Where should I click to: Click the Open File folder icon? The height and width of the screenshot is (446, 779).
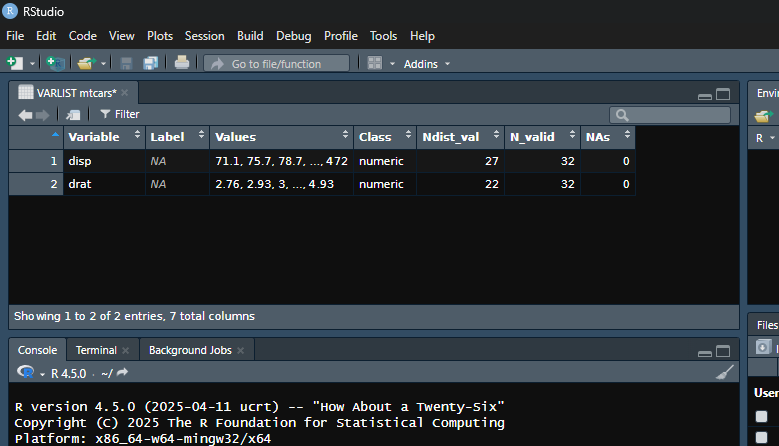coord(85,63)
